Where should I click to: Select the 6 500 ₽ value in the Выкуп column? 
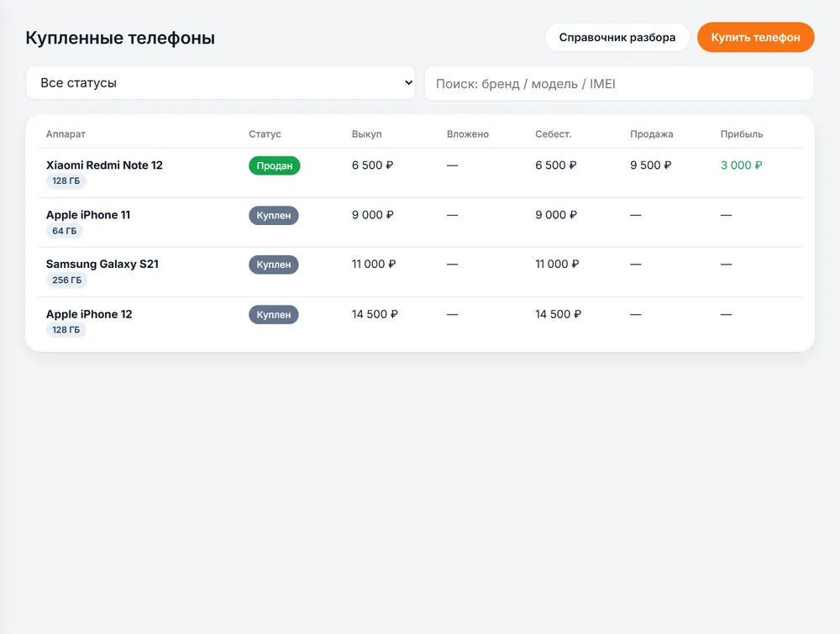373,165
